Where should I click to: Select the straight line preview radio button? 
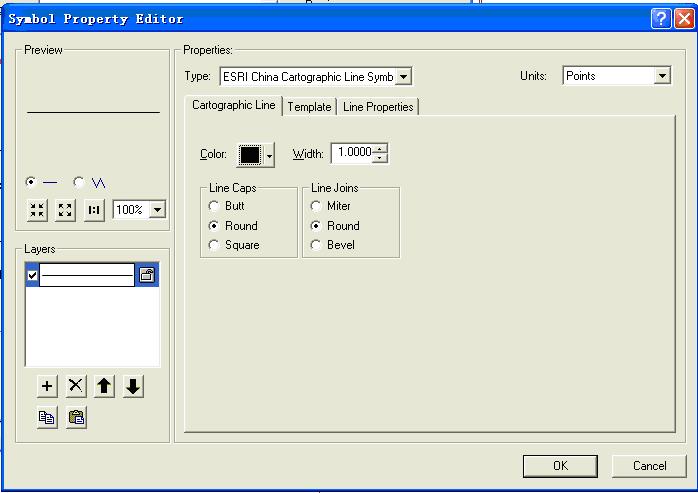tap(31, 182)
